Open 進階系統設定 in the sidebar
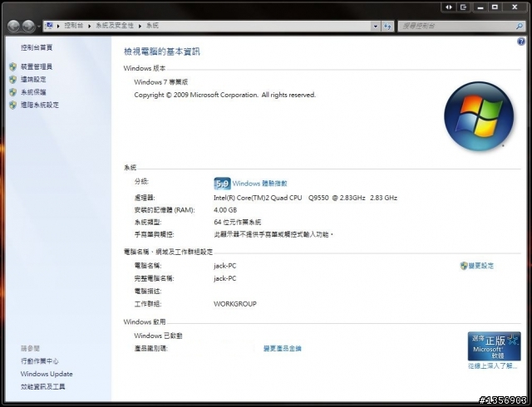Viewport: 532px width, 407px height. pos(40,105)
